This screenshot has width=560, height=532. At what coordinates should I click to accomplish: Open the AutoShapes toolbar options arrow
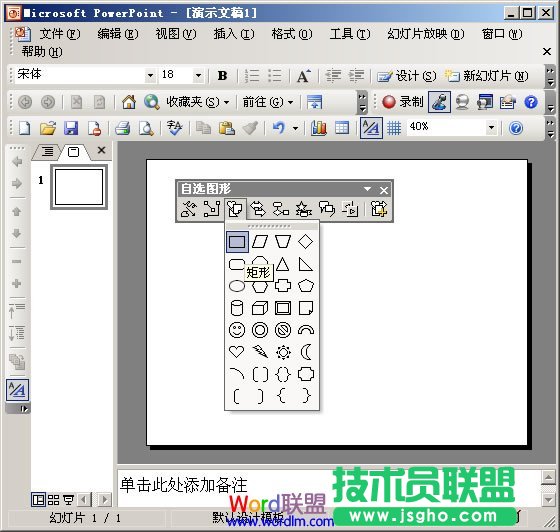(367, 189)
